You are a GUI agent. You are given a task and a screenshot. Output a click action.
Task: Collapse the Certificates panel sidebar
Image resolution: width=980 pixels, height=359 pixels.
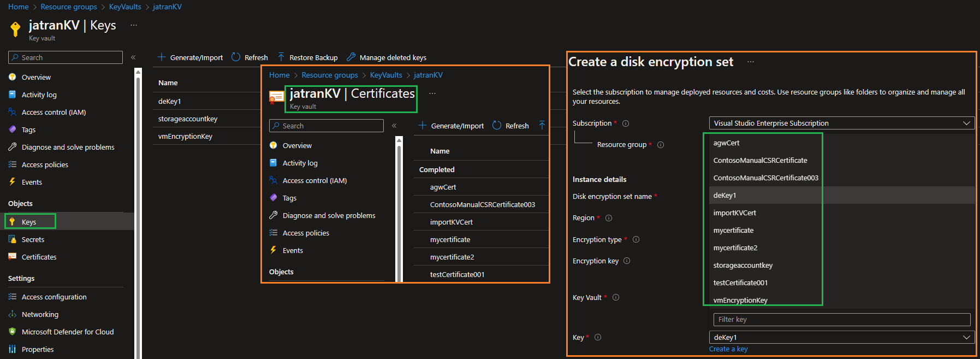pos(394,126)
